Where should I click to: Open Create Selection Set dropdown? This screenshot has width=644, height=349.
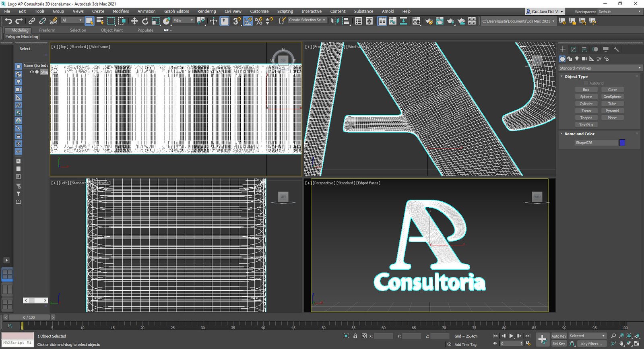tap(307, 20)
